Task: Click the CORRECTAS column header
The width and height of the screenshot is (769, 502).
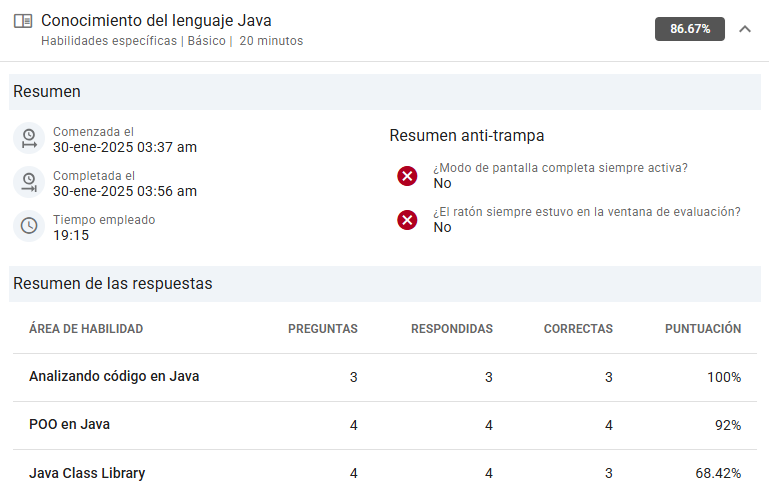Action: click(x=577, y=329)
